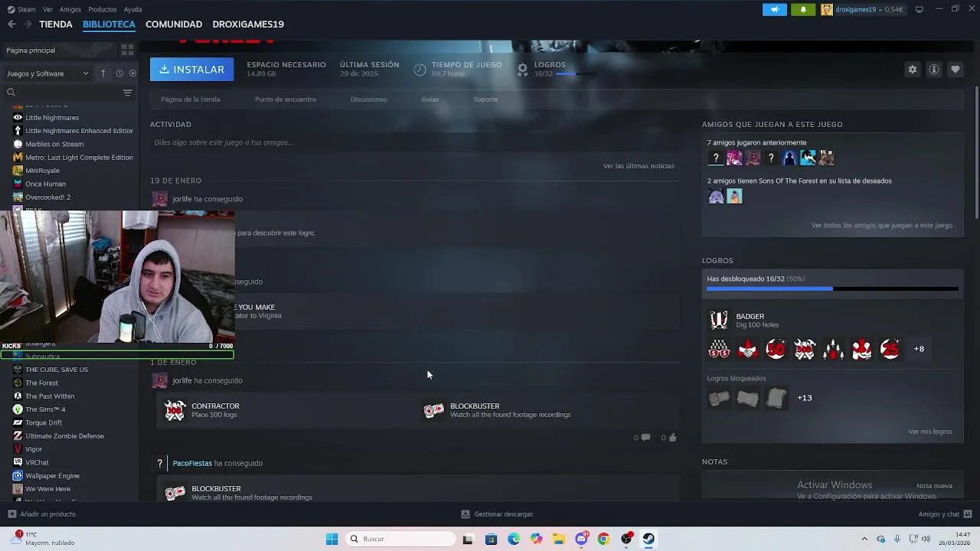Toggle the recent activity clock filter
The width and height of the screenshot is (980, 551).
click(x=119, y=73)
